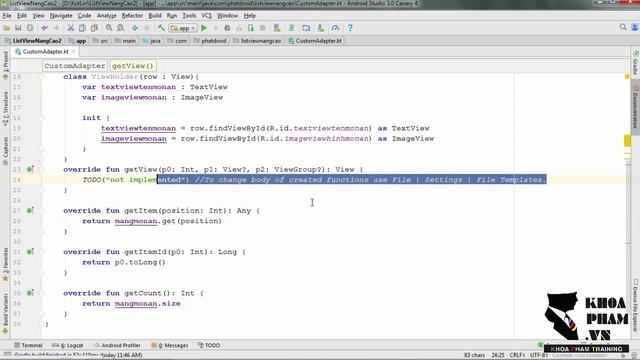Screen dimensions: 640x360
Task: Toggle the Captures tool window
Action: click(5, 151)
